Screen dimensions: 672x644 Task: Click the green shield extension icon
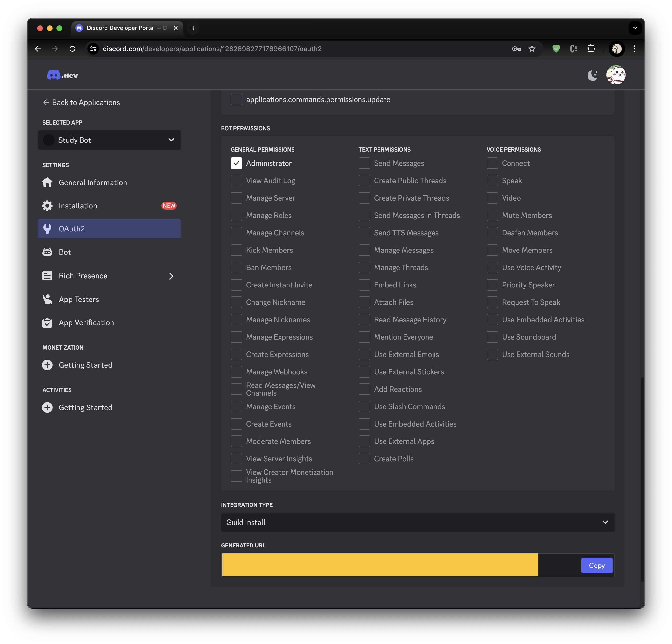[x=556, y=49]
